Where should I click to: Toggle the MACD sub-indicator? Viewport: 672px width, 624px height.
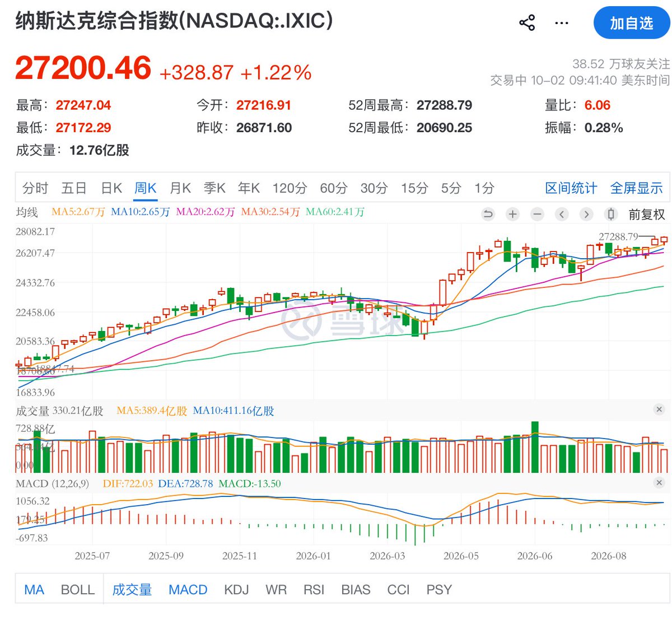point(188,590)
